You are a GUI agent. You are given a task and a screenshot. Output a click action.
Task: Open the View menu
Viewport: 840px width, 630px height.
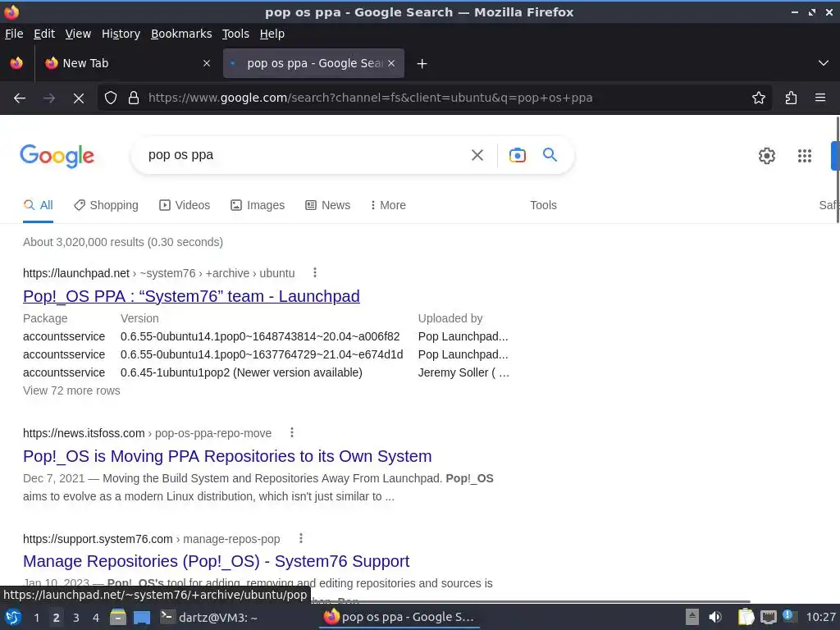[78, 34]
